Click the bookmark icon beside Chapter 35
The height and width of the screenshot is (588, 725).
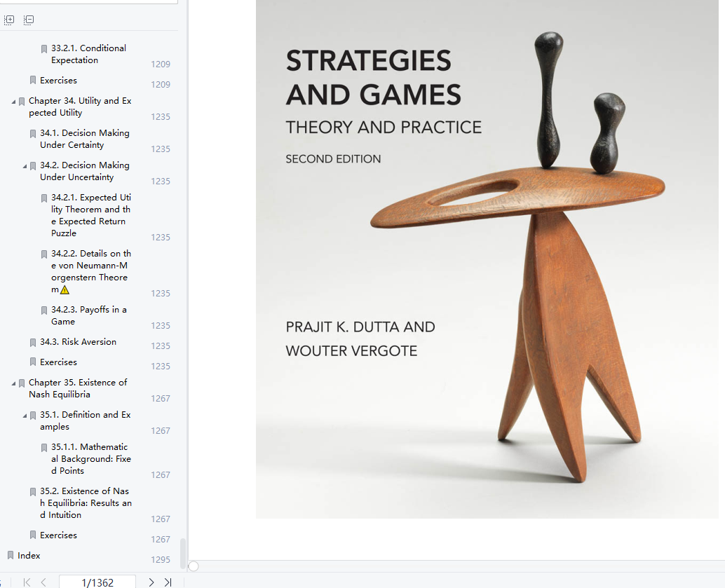pos(22,383)
